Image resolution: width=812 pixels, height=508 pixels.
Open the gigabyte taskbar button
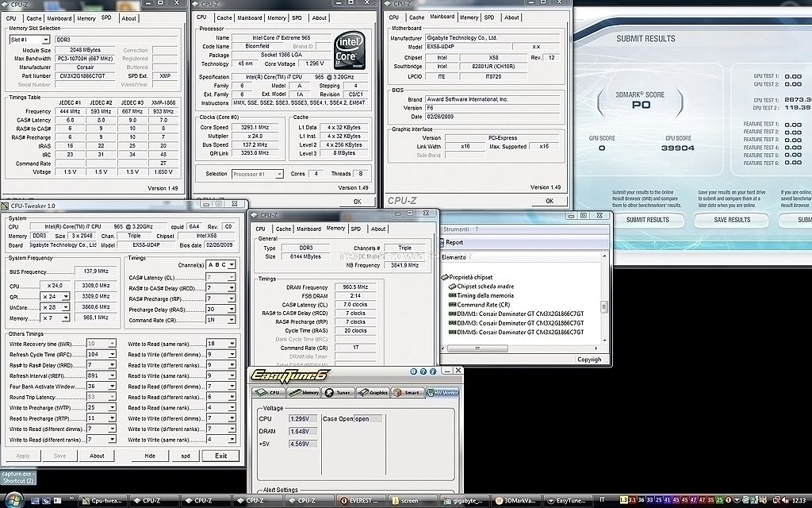click(x=463, y=501)
